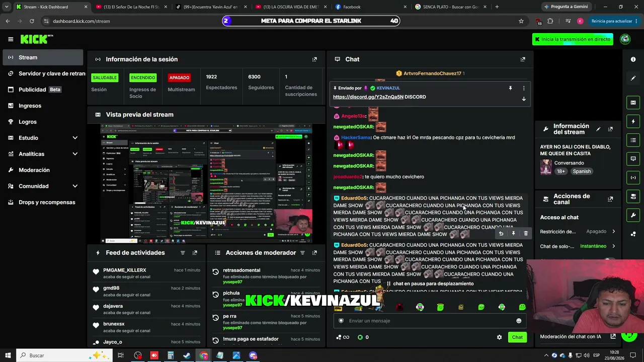Toggle the list panel icon in right rail
Viewport: 644px width, 362px height.
(633, 140)
